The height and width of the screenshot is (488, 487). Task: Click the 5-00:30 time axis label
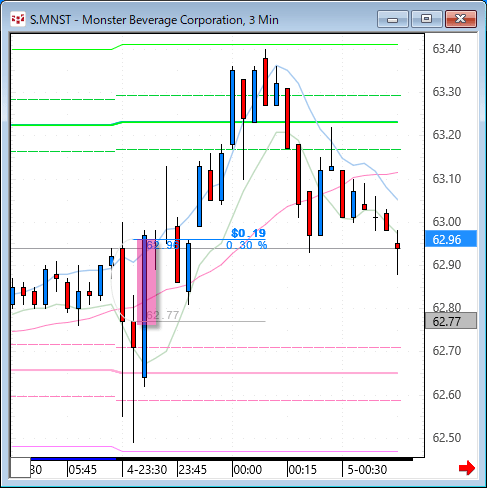coord(367,470)
